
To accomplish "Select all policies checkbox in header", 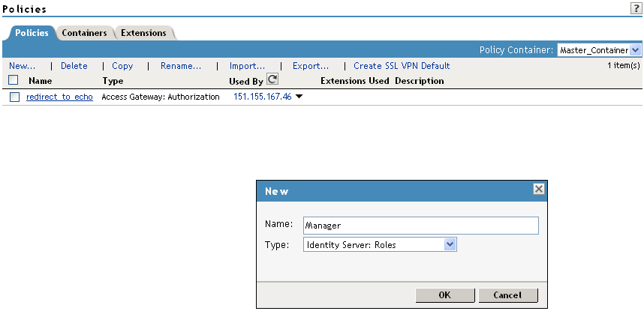I will (13, 80).
